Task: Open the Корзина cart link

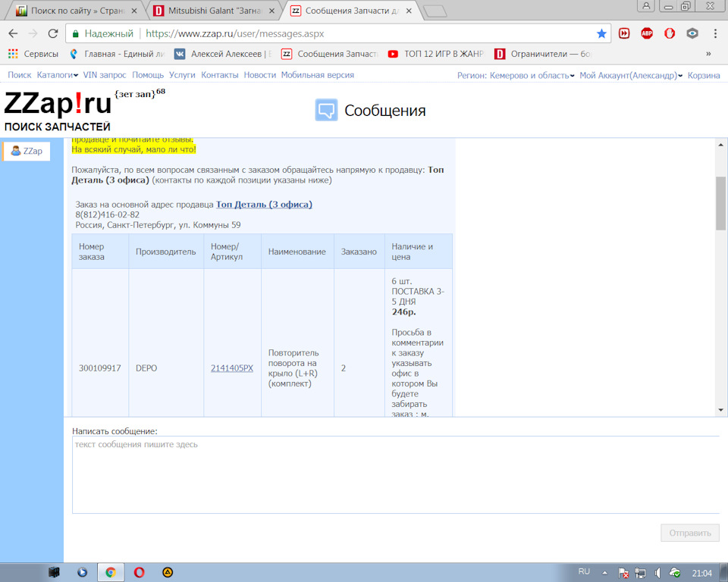Action: pyautogui.click(x=704, y=76)
